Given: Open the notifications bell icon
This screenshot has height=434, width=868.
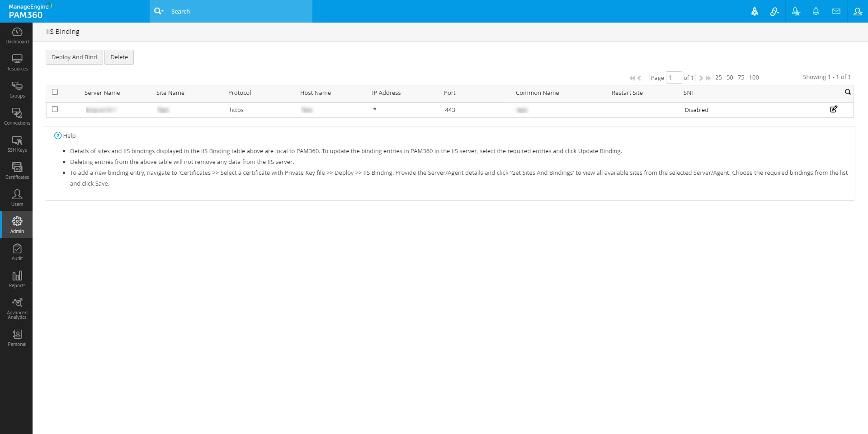Looking at the screenshot, I should pos(816,11).
